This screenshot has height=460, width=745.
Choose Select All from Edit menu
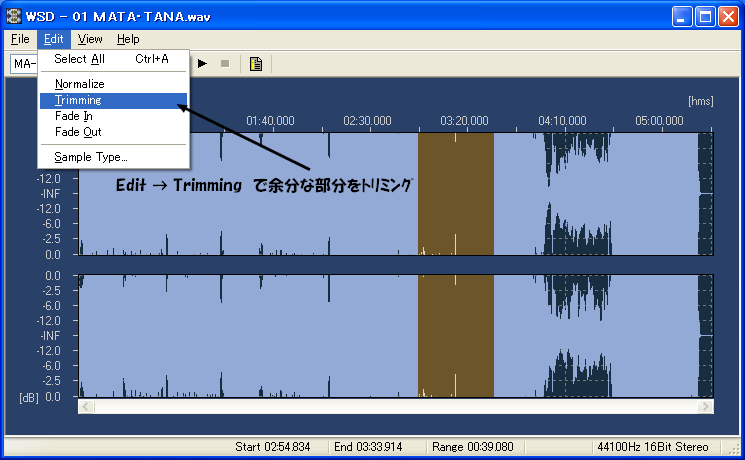(114, 59)
